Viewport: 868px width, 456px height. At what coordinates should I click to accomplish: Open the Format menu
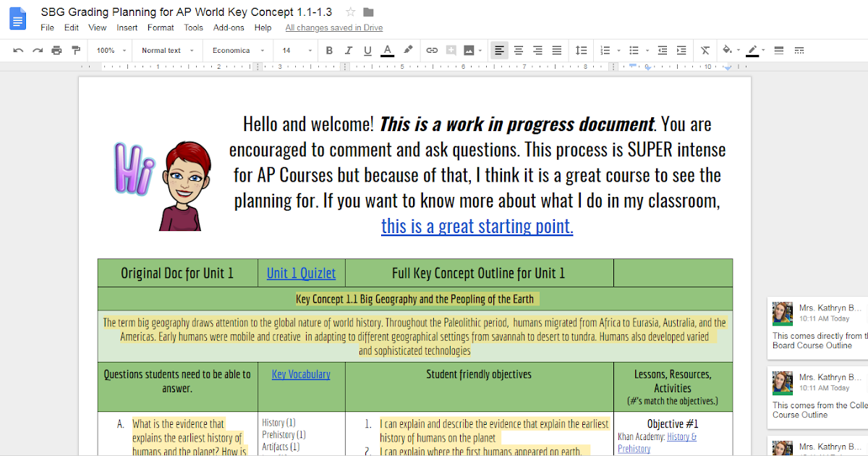160,28
